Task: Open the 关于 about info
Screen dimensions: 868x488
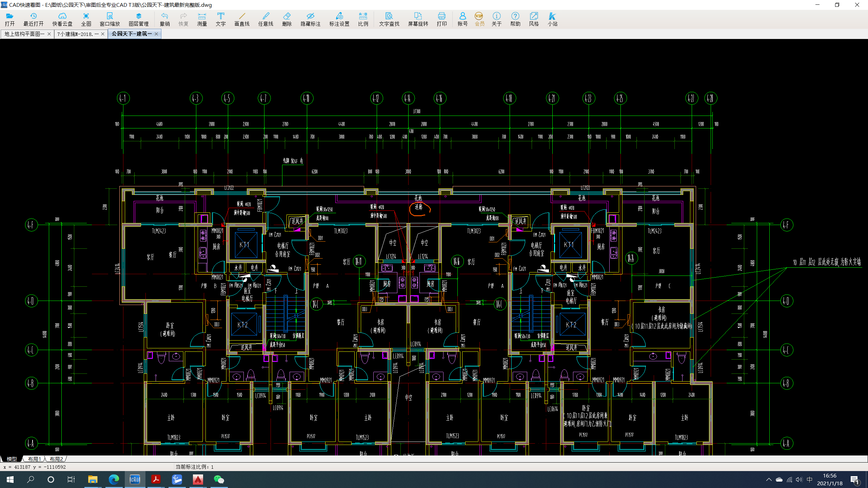Action: click(x=497, y=19)
